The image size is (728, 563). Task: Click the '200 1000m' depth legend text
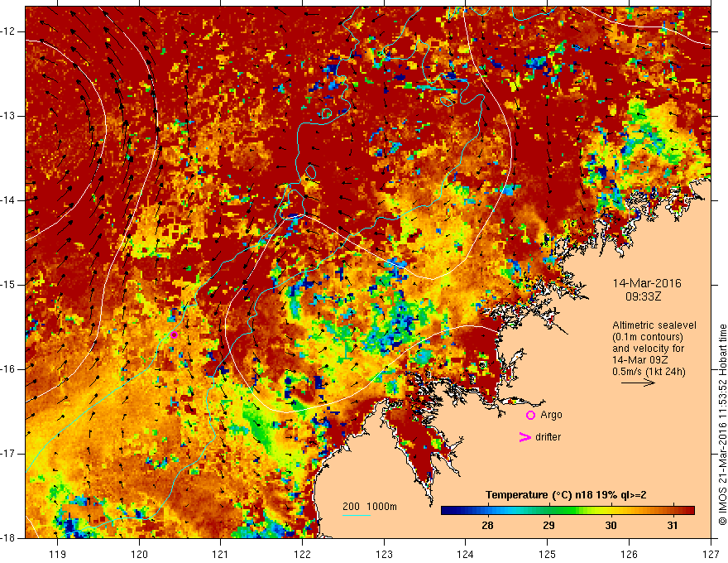tap(370, 507)
